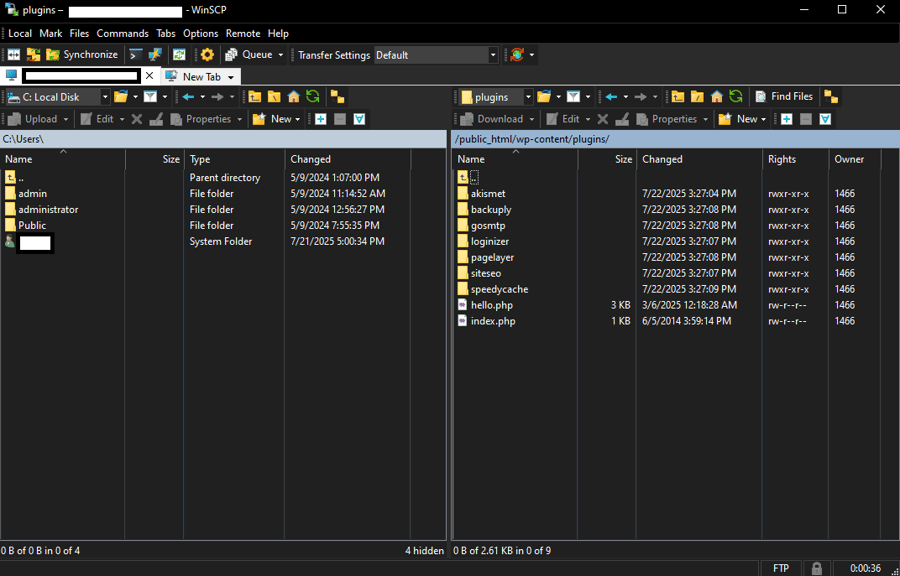
Task: Click the remote select all plus icon
Action: (786, 119)
